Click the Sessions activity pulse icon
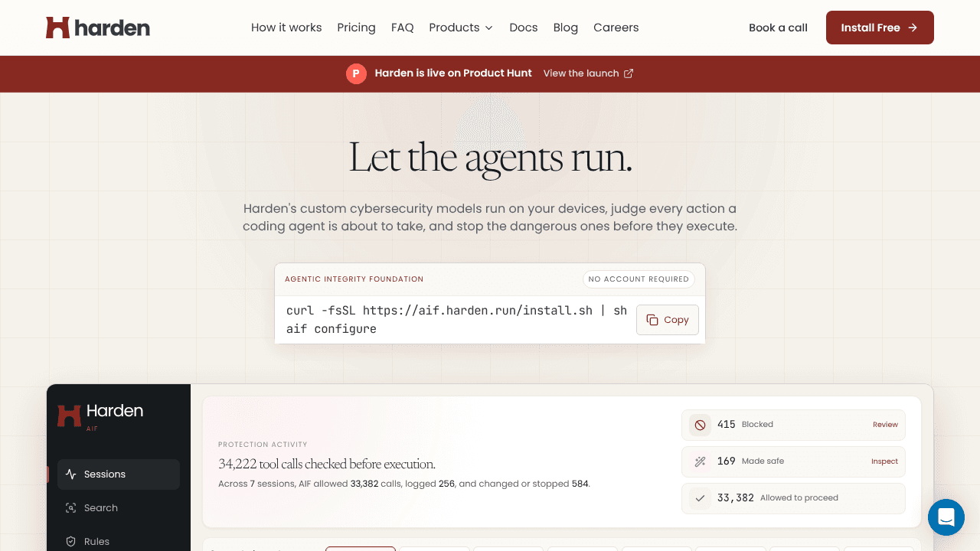 [71, 474]
